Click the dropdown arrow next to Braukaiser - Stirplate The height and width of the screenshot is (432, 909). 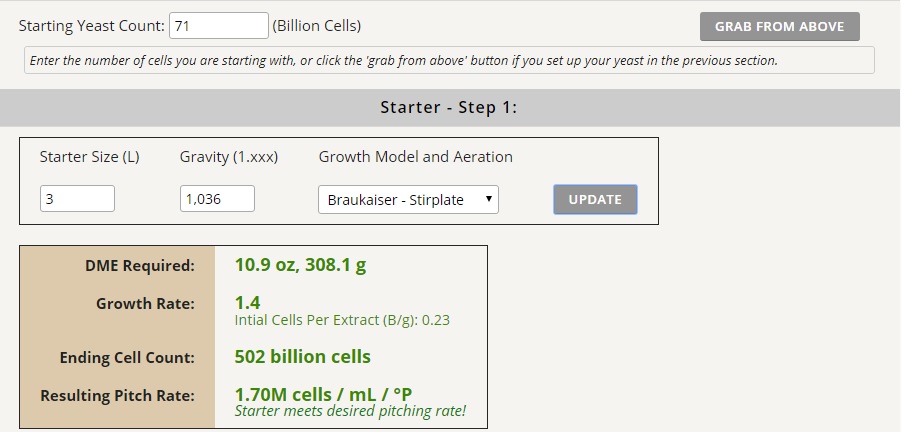tap(489, 199)
